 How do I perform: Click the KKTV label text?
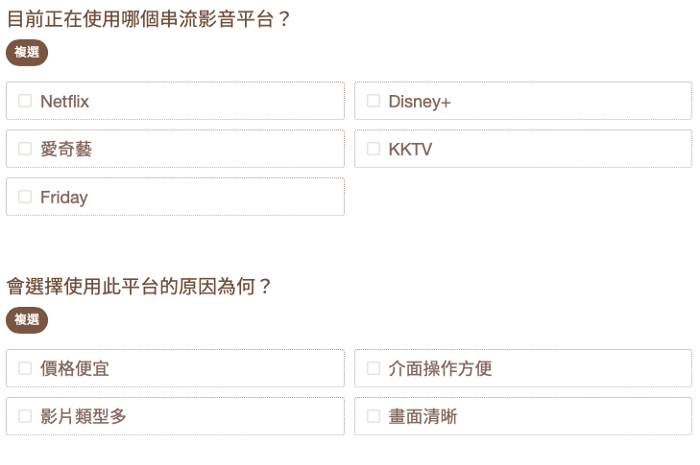(410, 149)
